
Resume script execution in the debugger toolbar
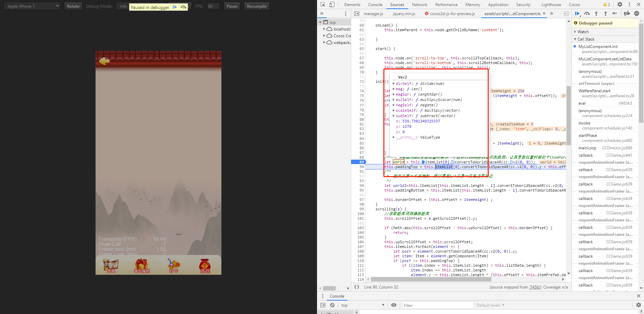[577, 13]
